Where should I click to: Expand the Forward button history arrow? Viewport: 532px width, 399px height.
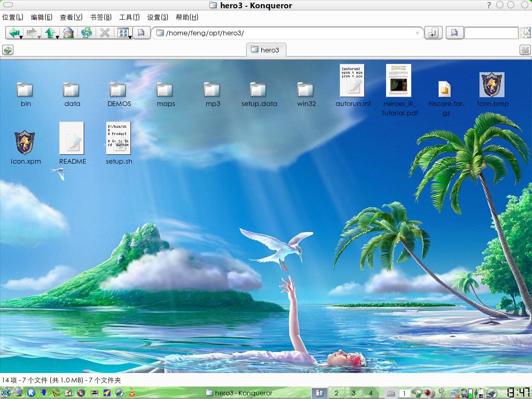click(x=39, y=37)
